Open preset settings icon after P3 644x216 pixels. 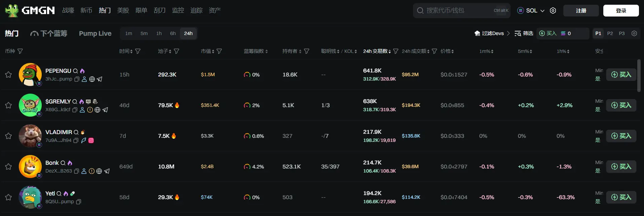tap(634, 33)
